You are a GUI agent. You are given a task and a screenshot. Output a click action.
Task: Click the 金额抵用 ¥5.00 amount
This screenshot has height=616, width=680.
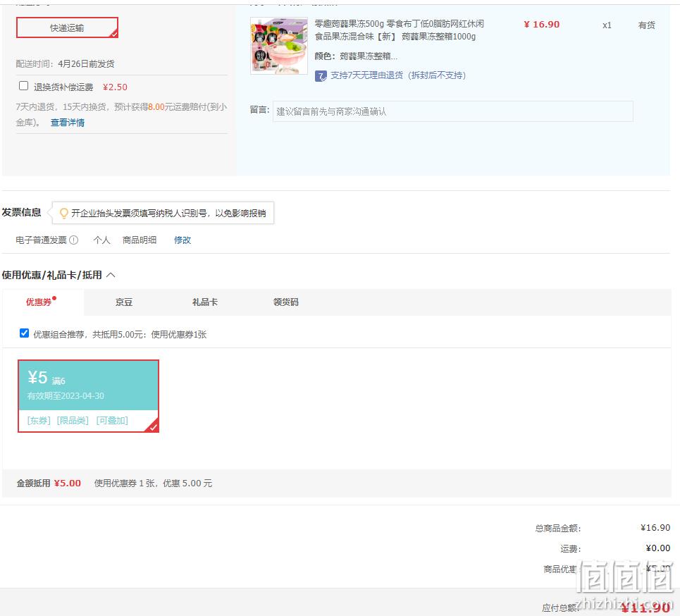(67, 483)
